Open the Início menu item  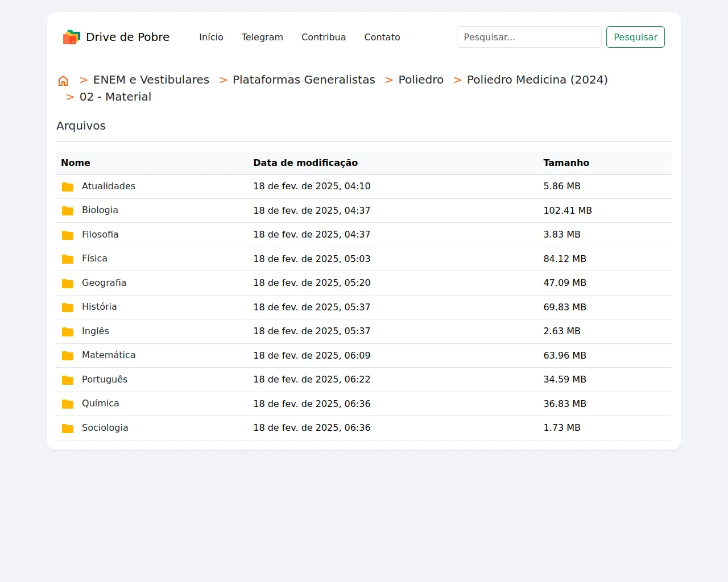[x=211, y=38]
